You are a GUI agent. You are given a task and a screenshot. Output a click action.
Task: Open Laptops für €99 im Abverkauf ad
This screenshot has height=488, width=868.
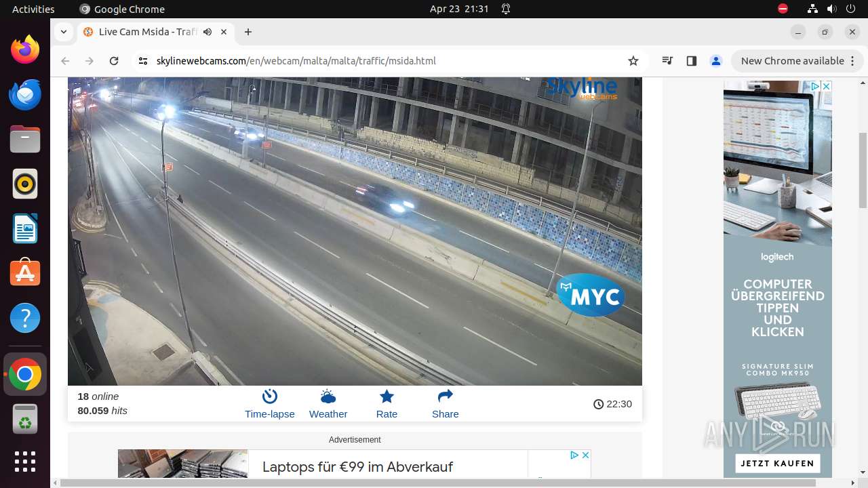coord(357,467)
